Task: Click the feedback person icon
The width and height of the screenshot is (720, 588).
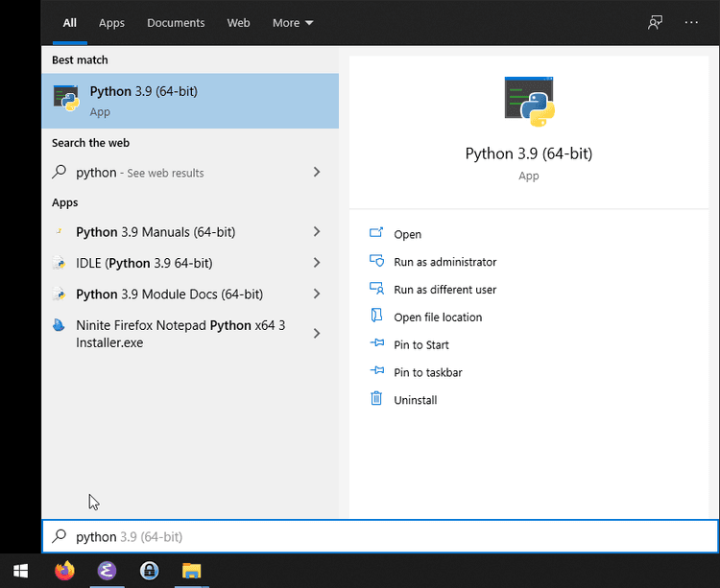Action: pyautogui.click(x=655, y=22)
